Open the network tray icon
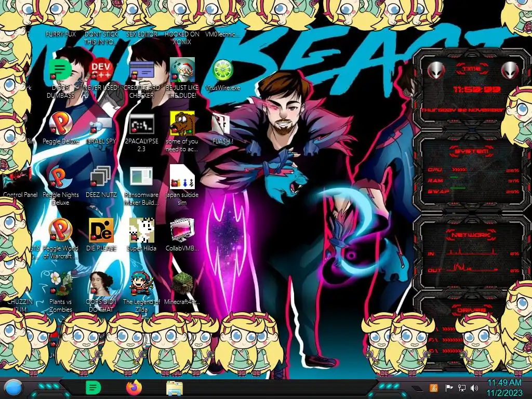Screen dimensions: 532x399 point(462,388)
